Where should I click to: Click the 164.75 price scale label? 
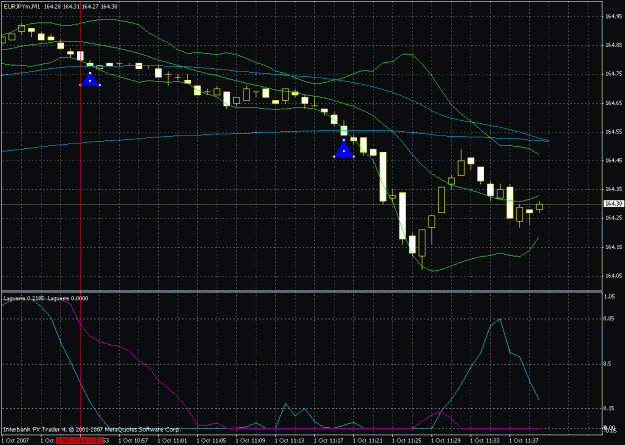(613, 74)
